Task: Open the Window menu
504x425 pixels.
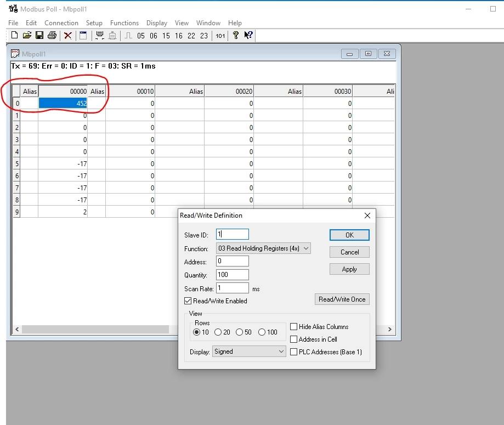Action: coord(208,23)
